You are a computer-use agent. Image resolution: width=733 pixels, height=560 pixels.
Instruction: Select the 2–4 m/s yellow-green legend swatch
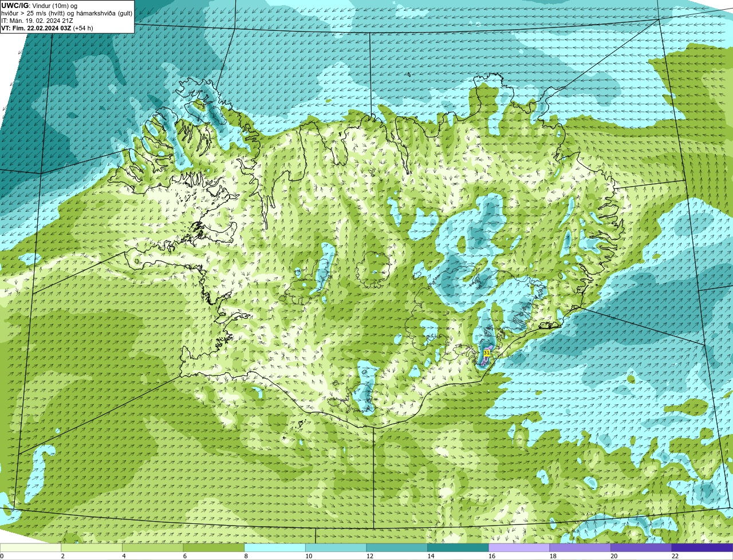coord(92,547)
